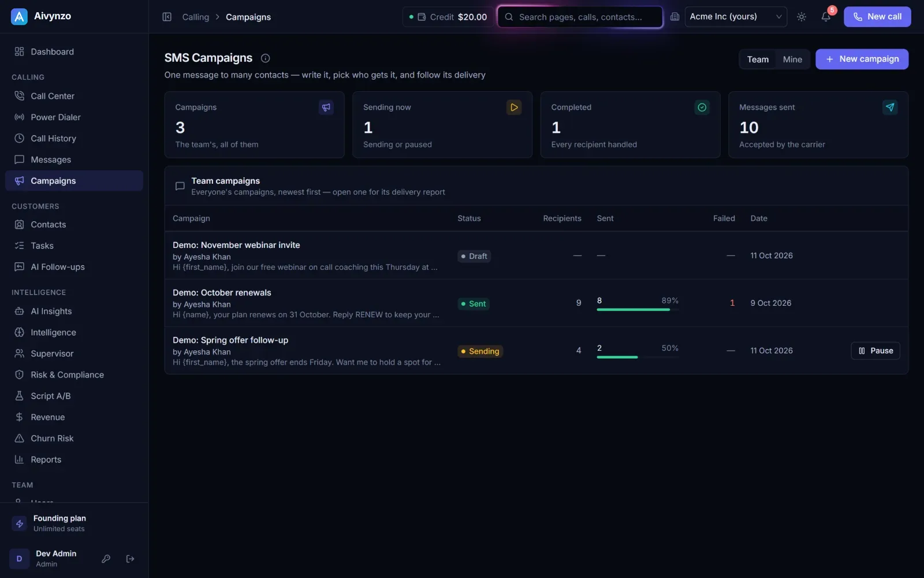The width and height of the screenshot is (924, 578).
Task: Switch to Mine campaigns view
Action: coord(792,60)
